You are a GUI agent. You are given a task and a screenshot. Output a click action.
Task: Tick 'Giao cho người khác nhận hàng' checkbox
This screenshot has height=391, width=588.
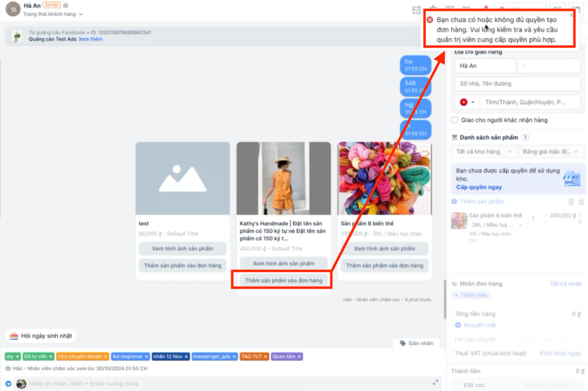click(454, 120)
